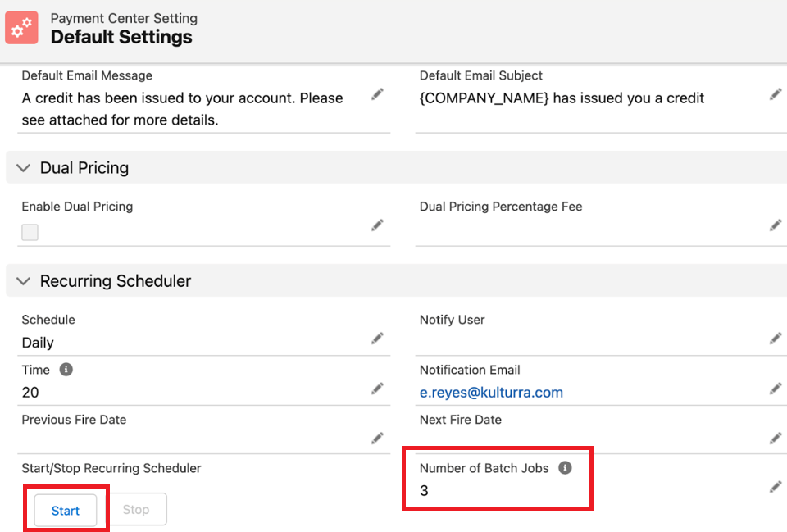Edit Dual Pricing Percentage Fee pencil icon
The width and height of the screenshot is (787, 532).
click(775, 225)
